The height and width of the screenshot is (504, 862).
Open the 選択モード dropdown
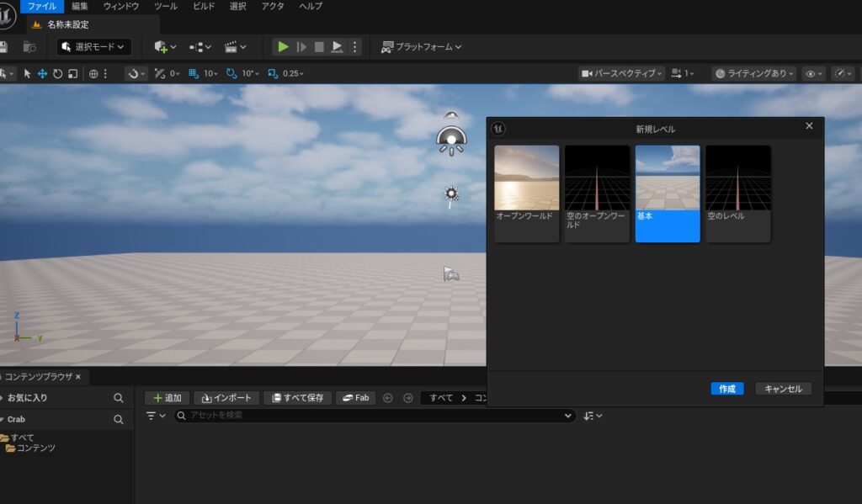[93, 47]
